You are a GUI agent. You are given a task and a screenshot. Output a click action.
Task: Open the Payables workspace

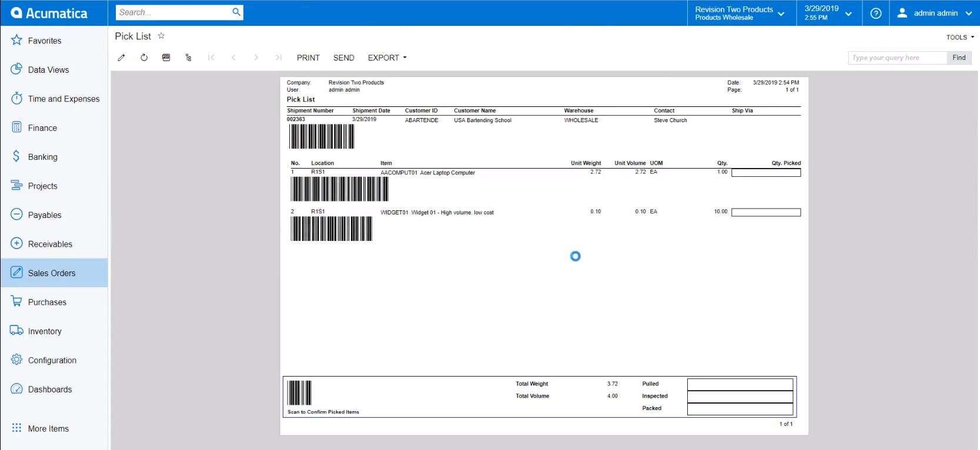point(54,215)
